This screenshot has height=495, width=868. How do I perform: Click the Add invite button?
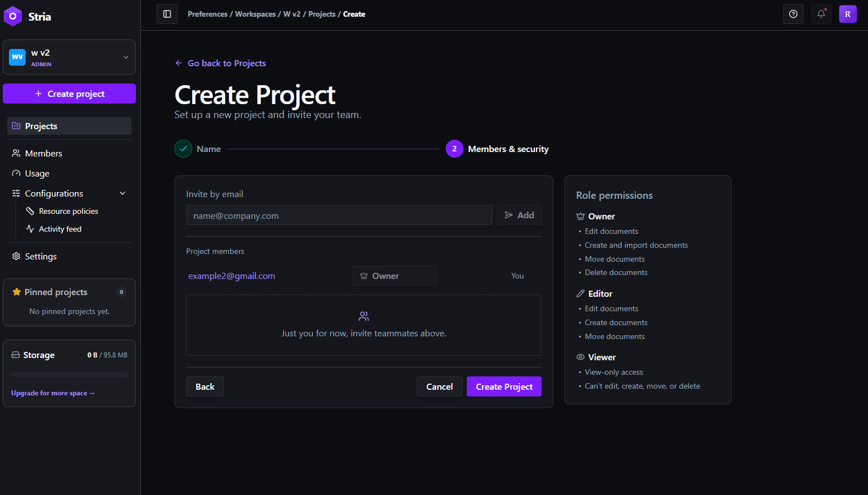519,215
